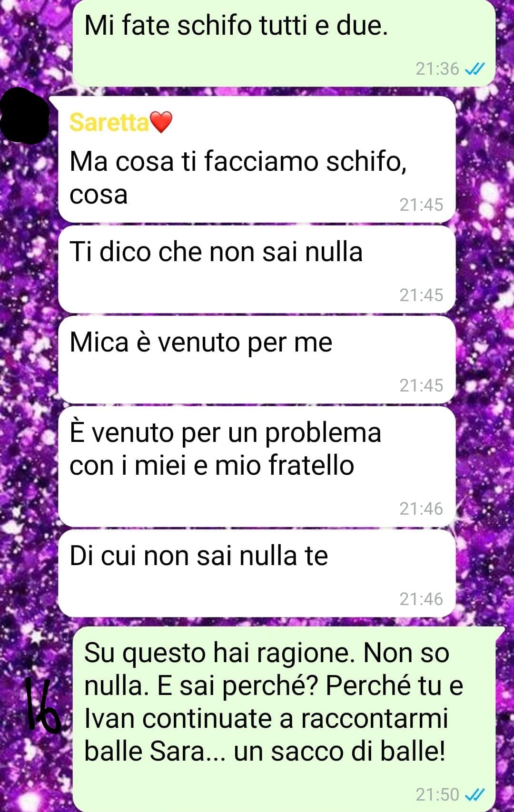Open Saretta sender name link

point(109,122)
